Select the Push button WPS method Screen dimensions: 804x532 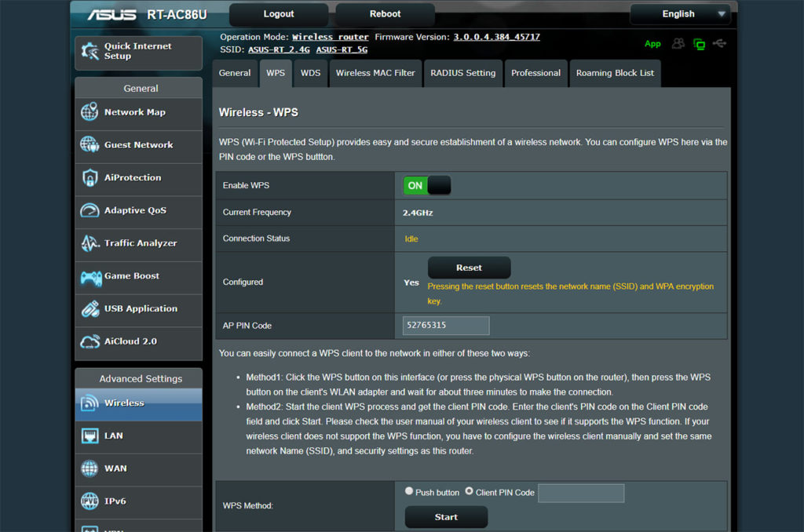pos(409,491)
